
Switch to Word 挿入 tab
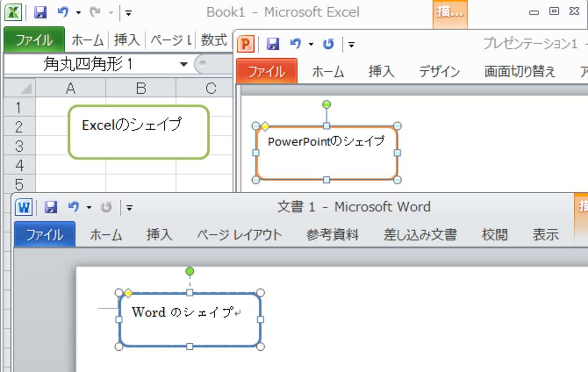[x=159, y=235]
